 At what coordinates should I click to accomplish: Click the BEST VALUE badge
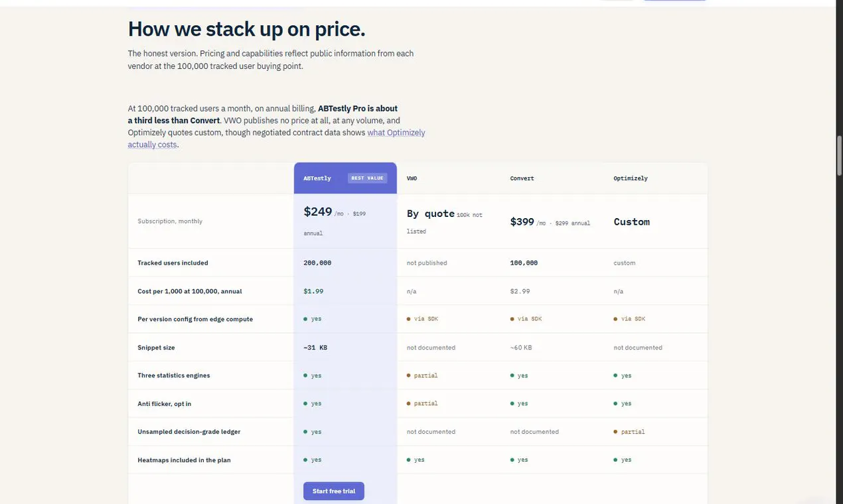[x=367, y=178]
